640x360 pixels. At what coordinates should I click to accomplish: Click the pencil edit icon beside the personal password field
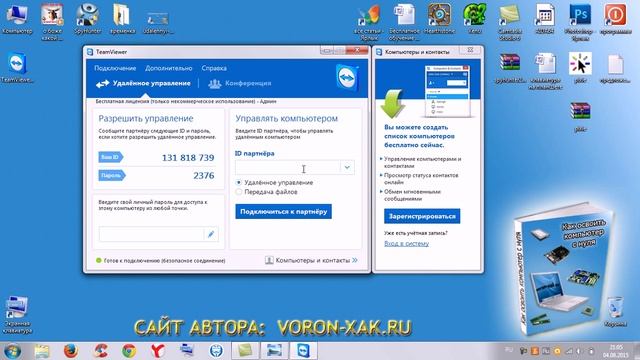(211, 234)
